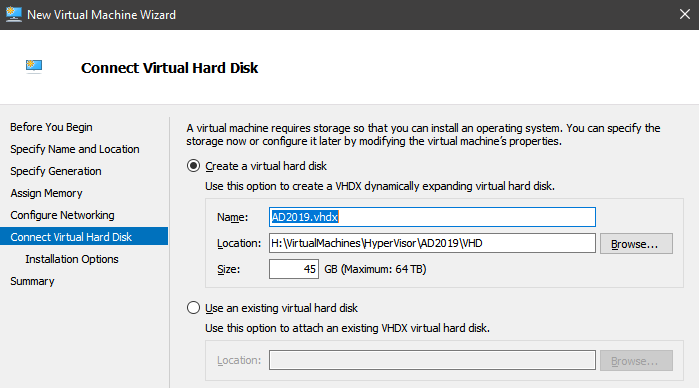This screenshot has width=699, height=388.
Task: Click the wizard icon in the title bar
Action: [13, 14]
